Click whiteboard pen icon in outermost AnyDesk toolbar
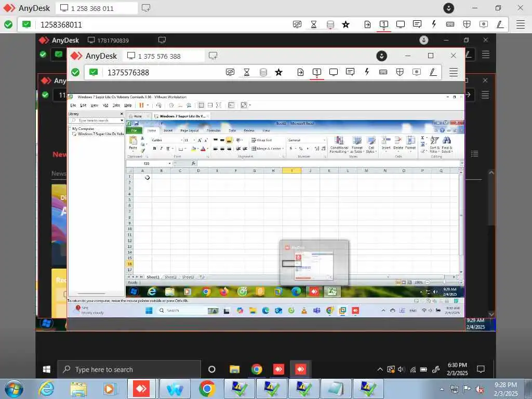This screenshot has height=399, width=532. coord(500,24)
